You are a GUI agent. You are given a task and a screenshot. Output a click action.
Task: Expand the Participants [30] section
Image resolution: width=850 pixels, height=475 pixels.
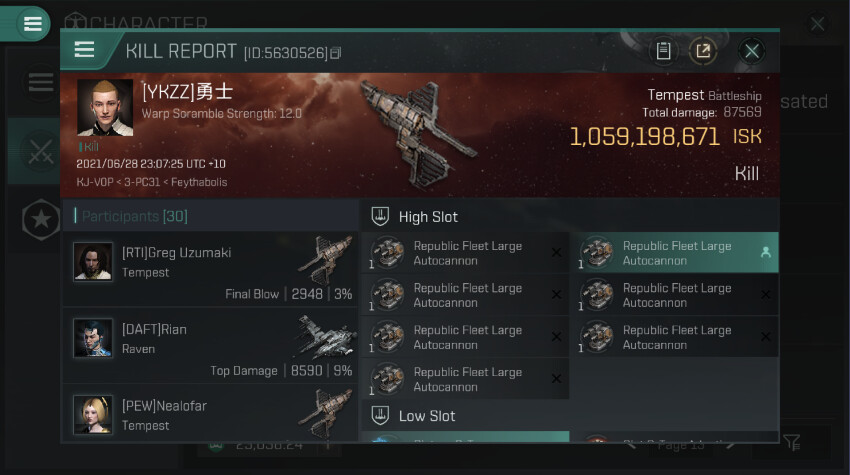134,216
